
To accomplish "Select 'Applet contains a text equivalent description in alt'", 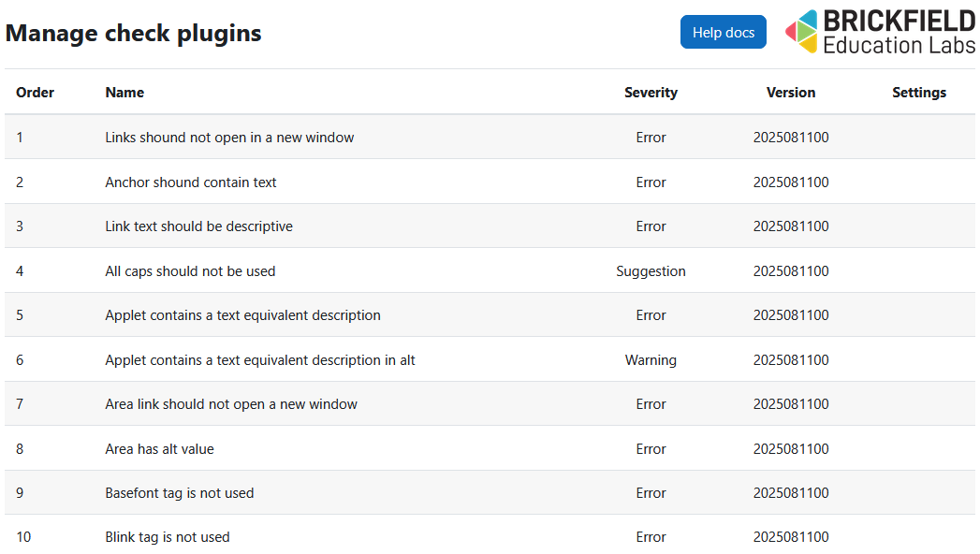I will (x=260, y=360).
